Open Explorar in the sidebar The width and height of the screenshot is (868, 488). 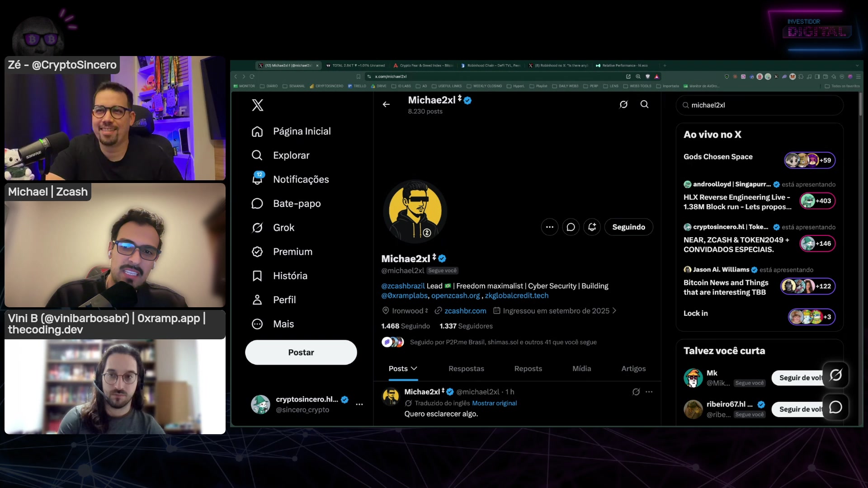coord(281,155)
